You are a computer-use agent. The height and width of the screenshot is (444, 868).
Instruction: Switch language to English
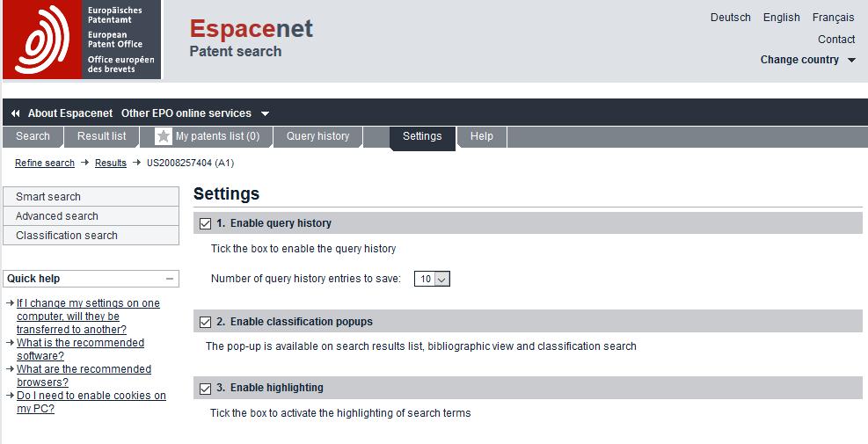point(782,18)
